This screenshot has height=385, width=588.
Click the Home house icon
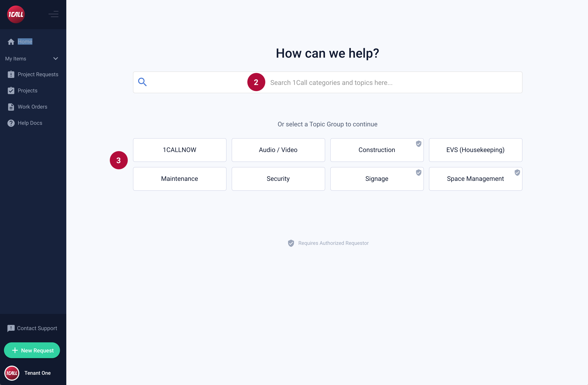click(x=11, y=42)
